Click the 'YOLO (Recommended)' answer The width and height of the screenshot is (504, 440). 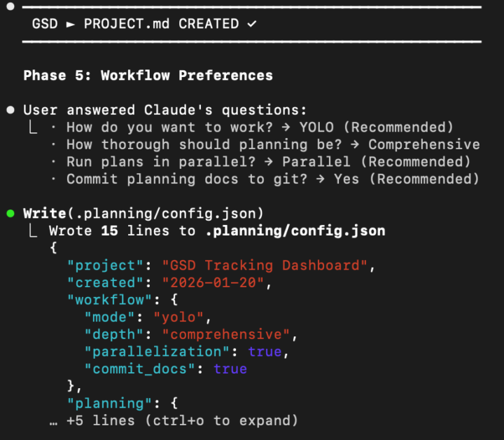click(377, 128)
